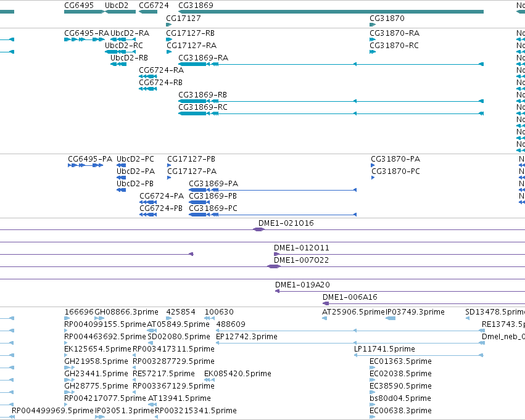525x420 pixels.
Task: Click protein CG31869-PB label
Action: (213, 196)
